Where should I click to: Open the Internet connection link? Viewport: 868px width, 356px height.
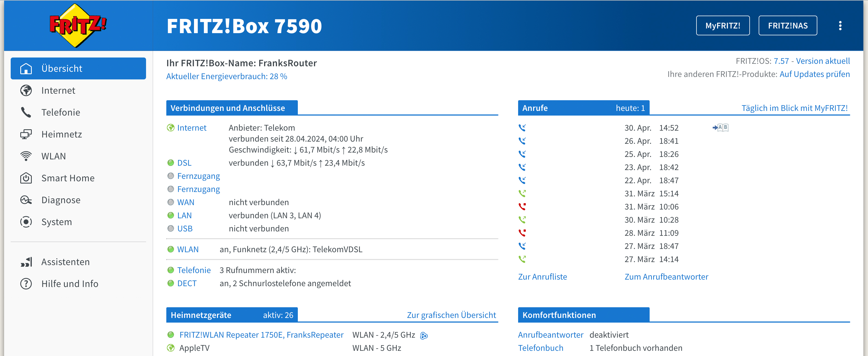pyautogui.click(x=192, y=128)
